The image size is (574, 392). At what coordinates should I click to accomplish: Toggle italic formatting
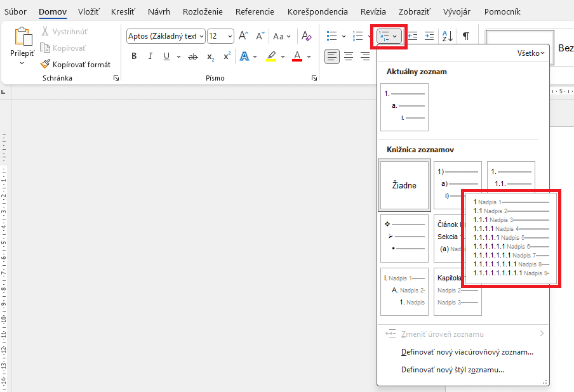pyautogui.click(x=150, y=56)
